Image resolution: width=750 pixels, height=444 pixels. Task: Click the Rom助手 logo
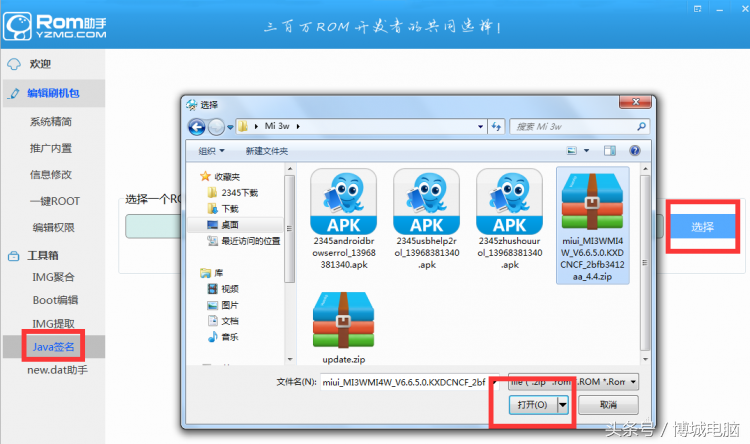[55, 26]
